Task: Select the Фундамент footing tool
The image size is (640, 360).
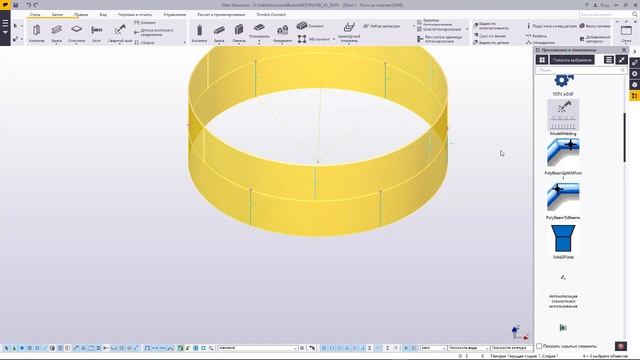Action: (x=282, y=33)
